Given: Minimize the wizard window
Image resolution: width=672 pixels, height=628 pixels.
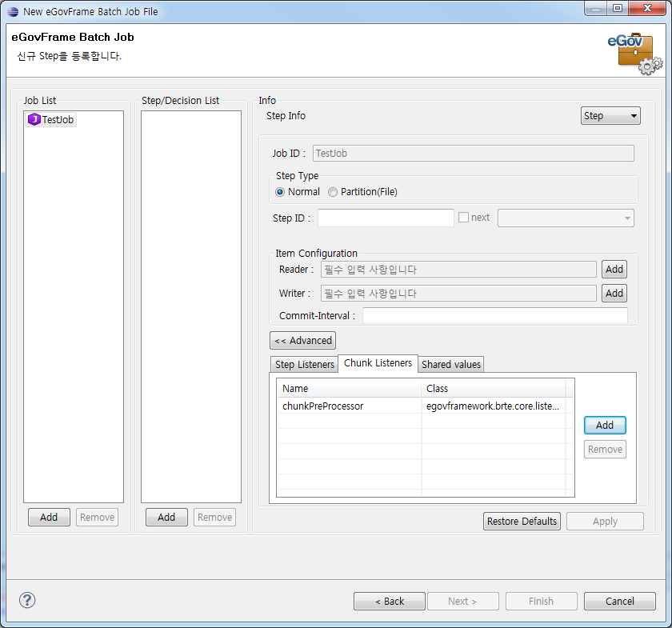Looking at the screenshot, I should point(596,8).
